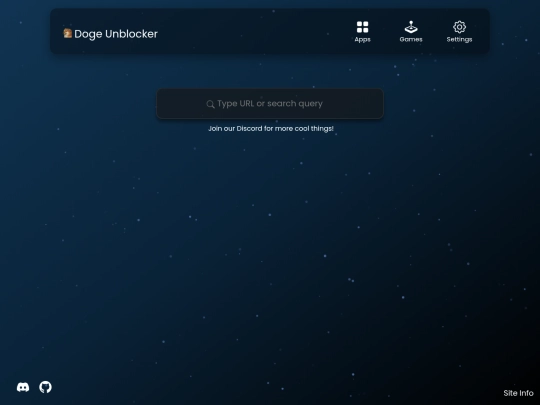Open the Games joystick icon
Screen dimensions: 540x405
(x=411, y=27)
